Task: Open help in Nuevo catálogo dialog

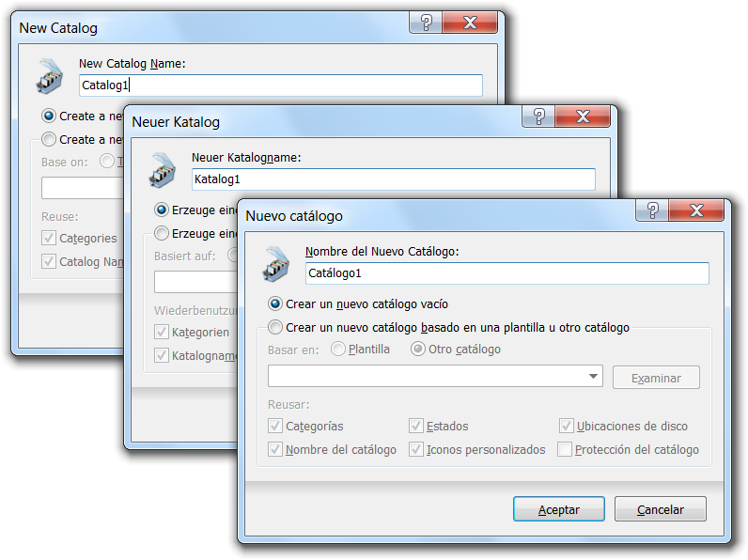Action: pyautogui.click(x=652, y=210)
